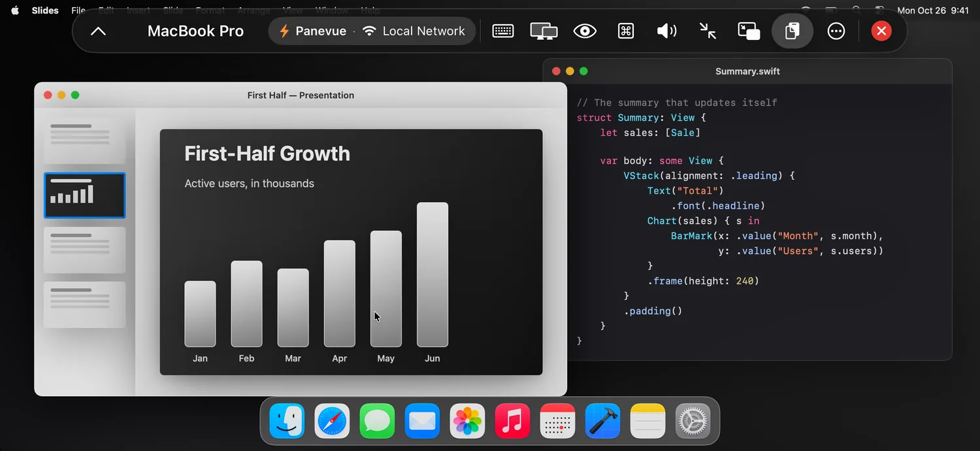
Task: Click the MacBook Pro device name
Action: tap(195, 31)
